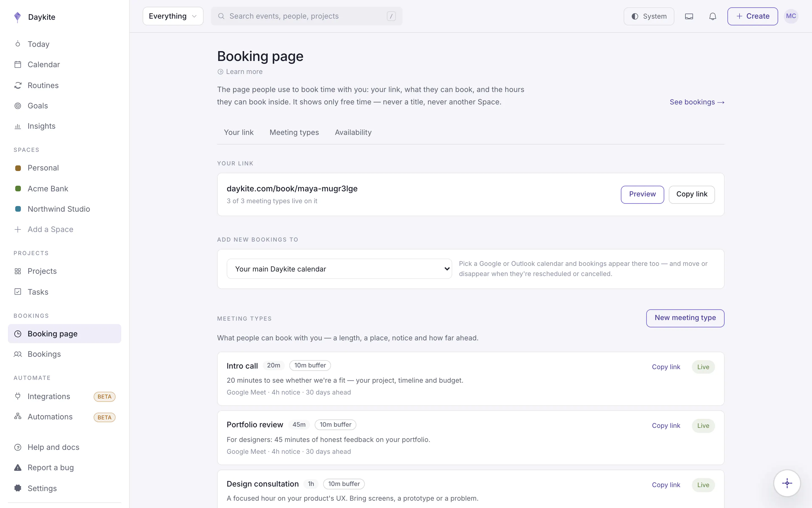
Task: Copy link for Portfolio review
Action: (666, 426)
